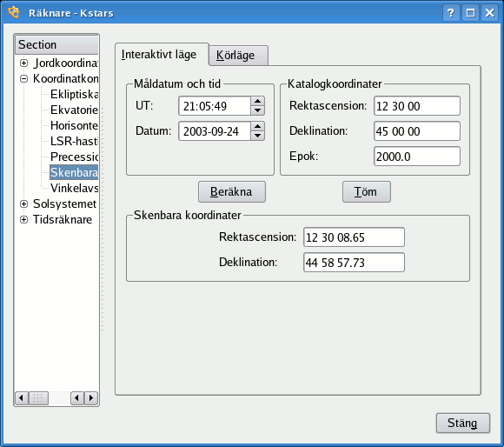Select the Ekliptiska tree item

click(74, 94)
